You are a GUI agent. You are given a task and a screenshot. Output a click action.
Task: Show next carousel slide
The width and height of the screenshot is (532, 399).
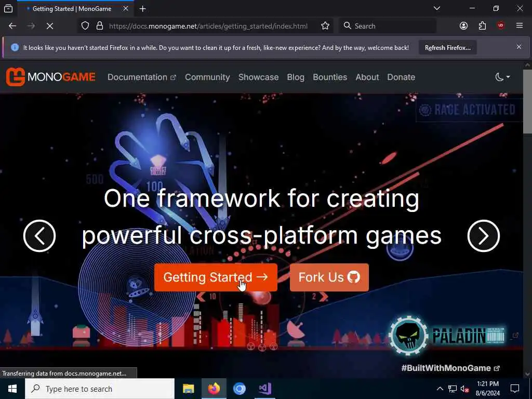pyautogui.click(x=484, y=236)
